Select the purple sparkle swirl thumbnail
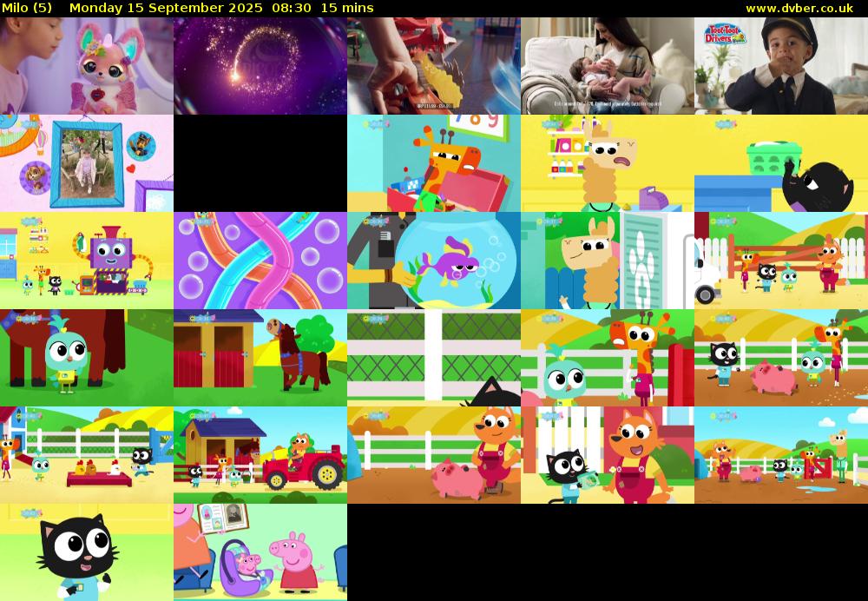The image size is (868, 601). (x=260, y=66)
